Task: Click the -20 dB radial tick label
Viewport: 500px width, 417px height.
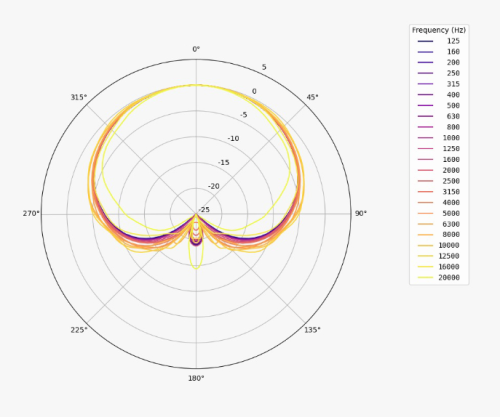Action: pyautogui.click(x=214, y=186)
